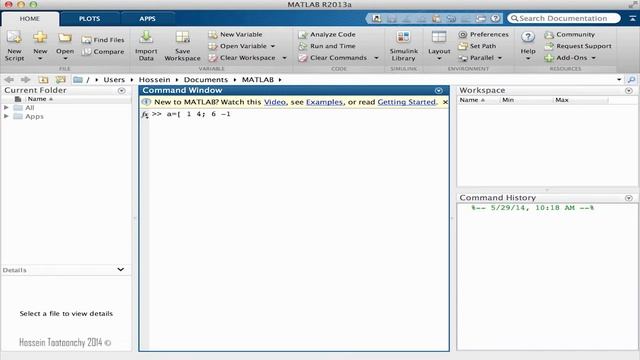Navigate back in folder history
Screen dimensions: 640x360
pos(9,80)
